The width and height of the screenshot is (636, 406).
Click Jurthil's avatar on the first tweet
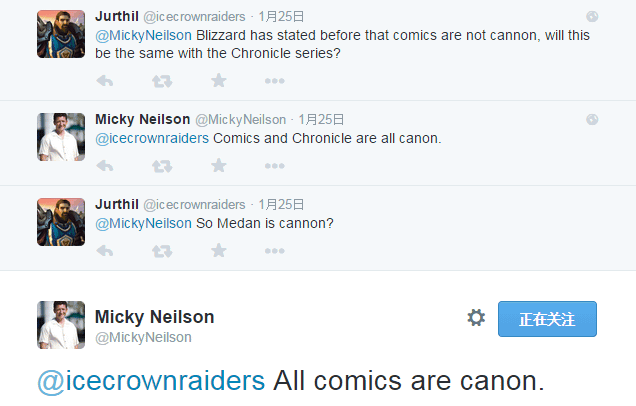pyautogui.click(x=61, y=34)
